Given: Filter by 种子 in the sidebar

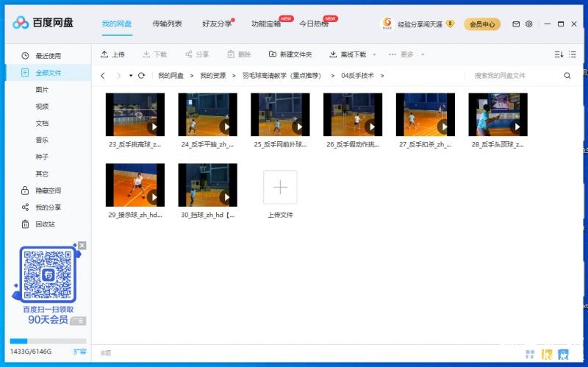Looking at the screenshot, I should [x=42, y=157].
